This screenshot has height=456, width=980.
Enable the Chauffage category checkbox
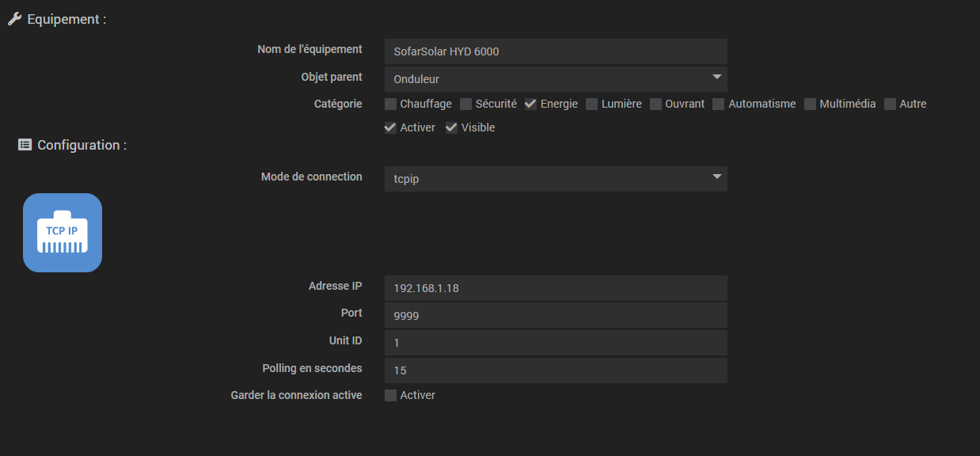[x=391, y=104]
